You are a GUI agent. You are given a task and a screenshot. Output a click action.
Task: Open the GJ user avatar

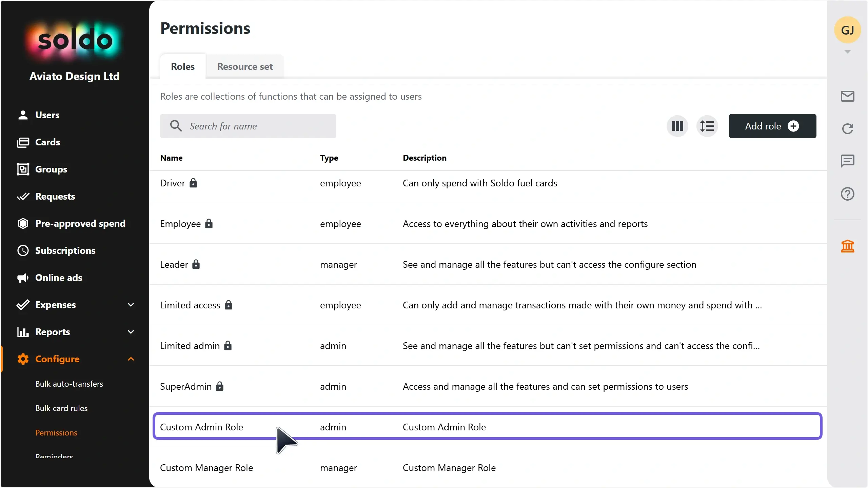(x=847, y=30)
